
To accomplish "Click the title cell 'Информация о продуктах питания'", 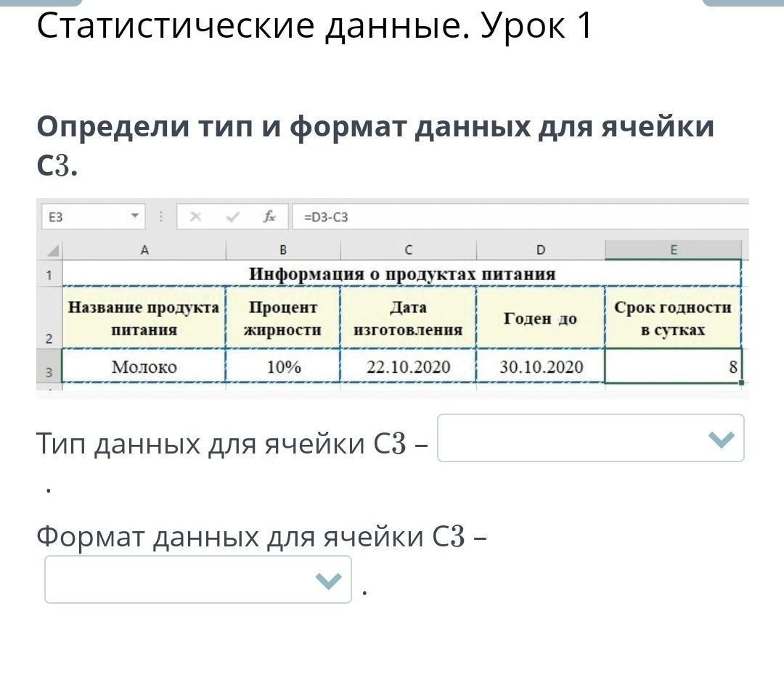I will pyautogui.click(x=402, y=274).
